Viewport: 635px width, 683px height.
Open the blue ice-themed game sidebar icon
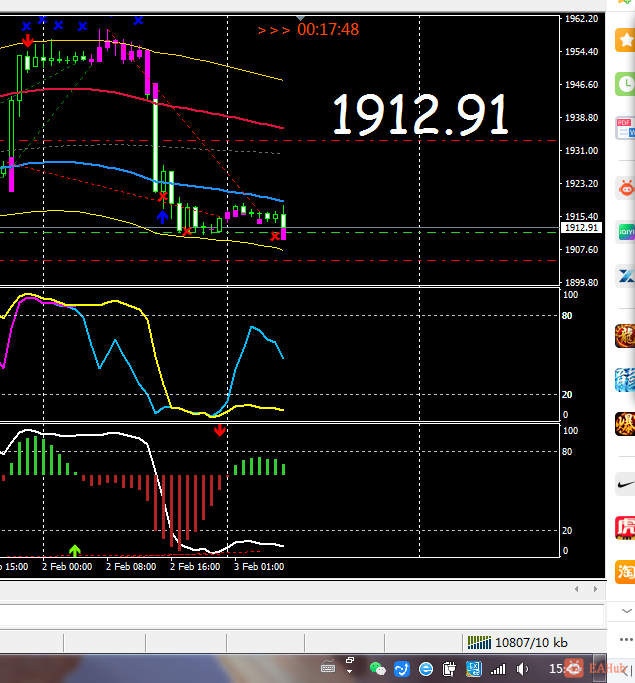tap(625, 380)
